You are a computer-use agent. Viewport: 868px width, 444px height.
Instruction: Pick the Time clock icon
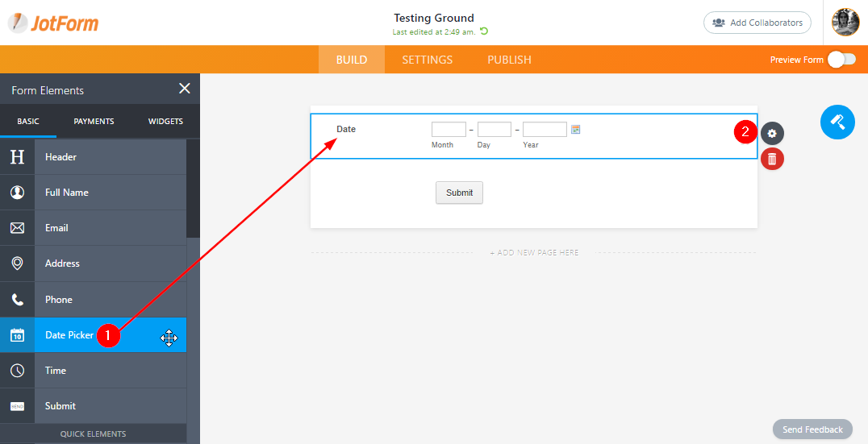[17, 371]
